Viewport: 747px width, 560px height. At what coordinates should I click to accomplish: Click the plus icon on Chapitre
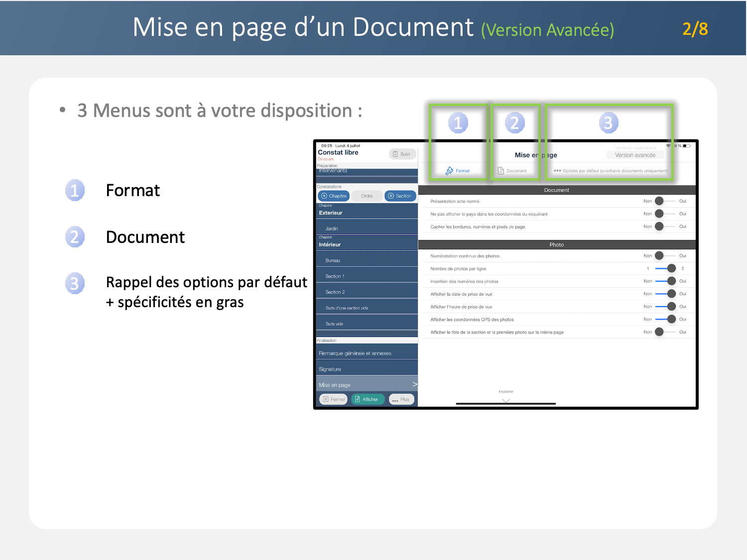(x=324, y=196)
